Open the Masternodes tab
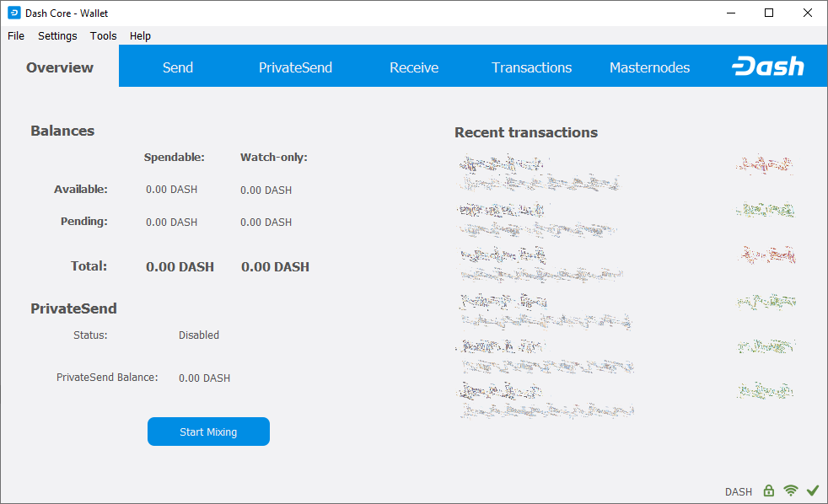This screenshot has width=828, height=504. (x=649, y=67)
